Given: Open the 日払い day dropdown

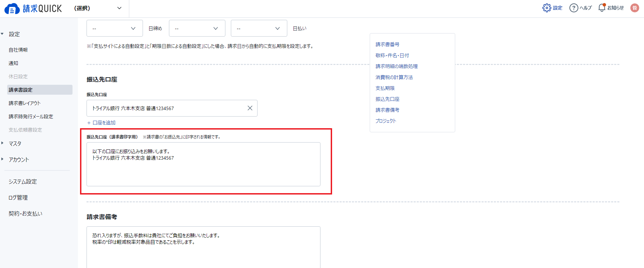Looking at the screenshot, I should (259, 28).
